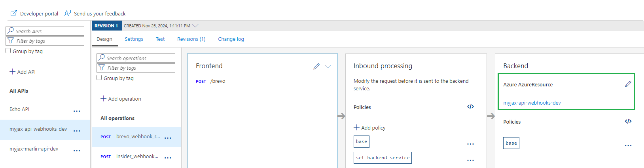
Task: Click the Developer portal external-link icon
Action: point(14,13)
